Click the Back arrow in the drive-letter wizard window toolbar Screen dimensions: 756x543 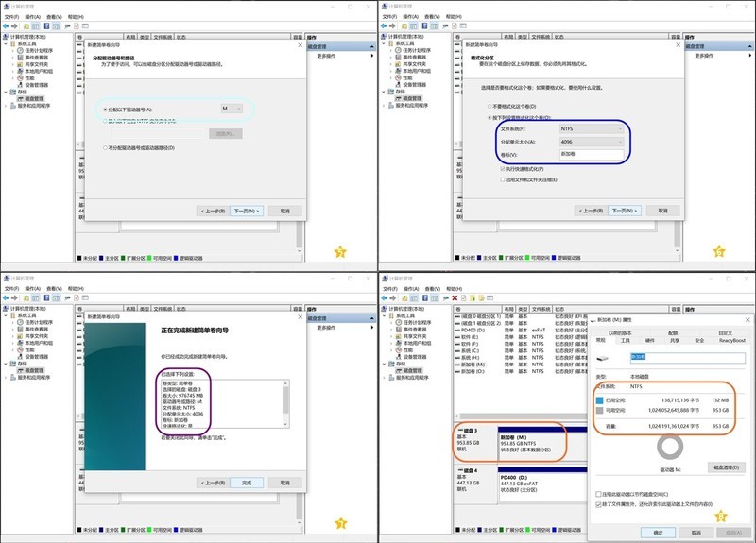[x=6, y=26]
